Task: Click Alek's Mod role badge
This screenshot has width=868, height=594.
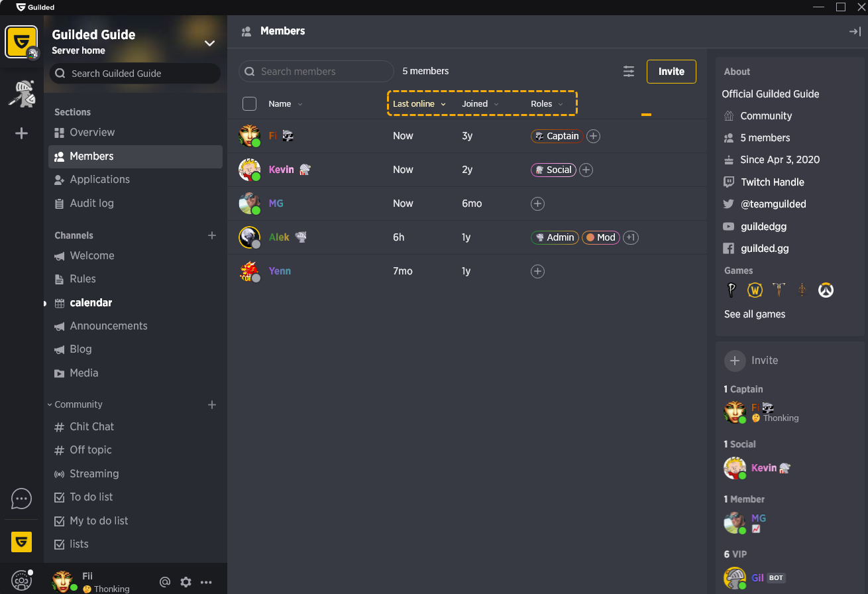Action: pos(601,237)
